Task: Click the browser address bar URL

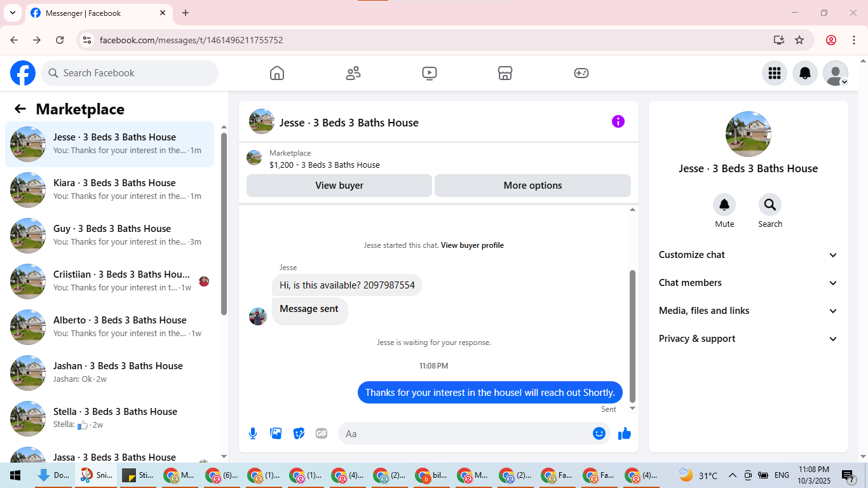Action: tap(191, 40)
